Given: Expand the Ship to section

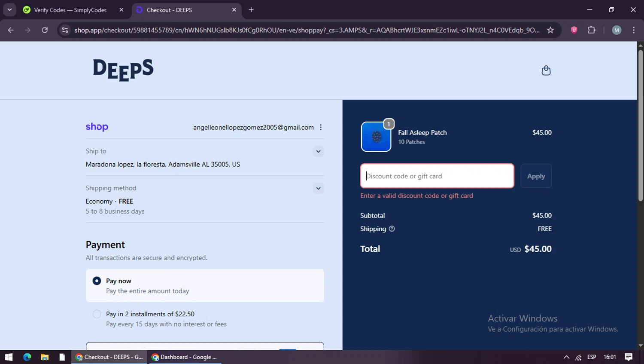Looking at the screenshot, I should (318, 151).
